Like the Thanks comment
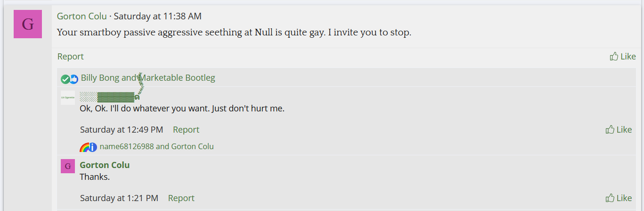The width and height of the screenshot is (644, 211). coord(619,198)
